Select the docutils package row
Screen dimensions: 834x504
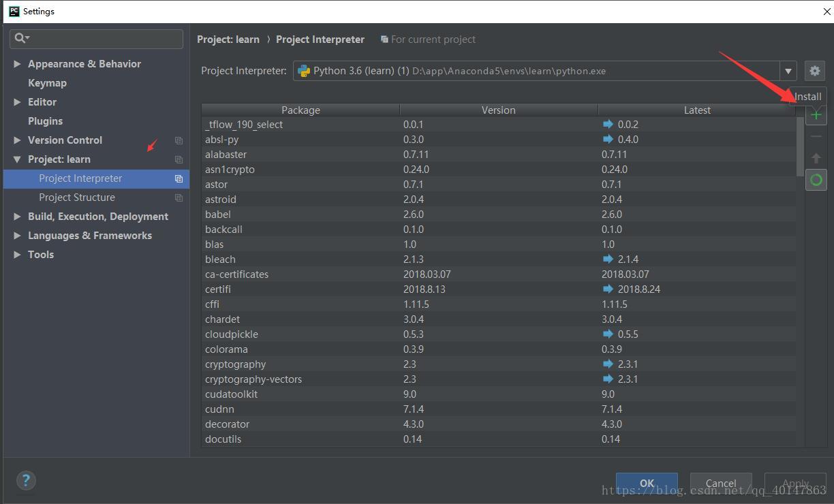click(499, 439)
